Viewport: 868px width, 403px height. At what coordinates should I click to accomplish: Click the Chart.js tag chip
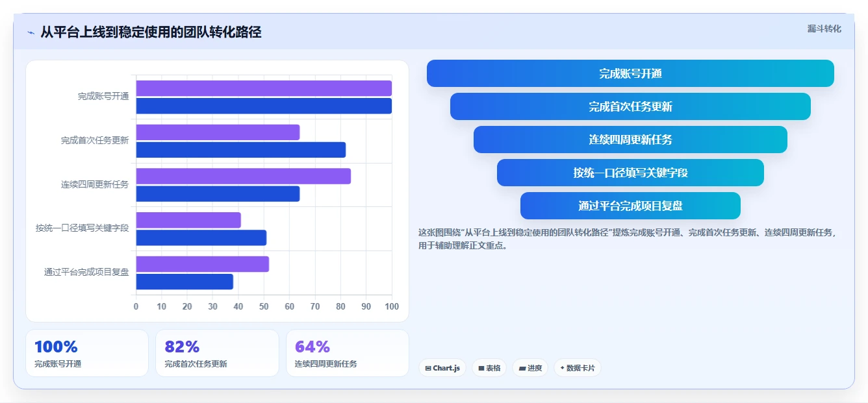click(x=442, y=368)
